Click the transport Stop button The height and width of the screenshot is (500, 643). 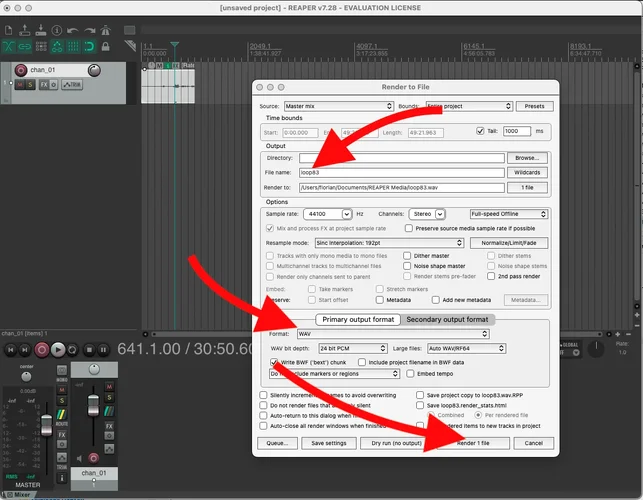coord(91,349)
